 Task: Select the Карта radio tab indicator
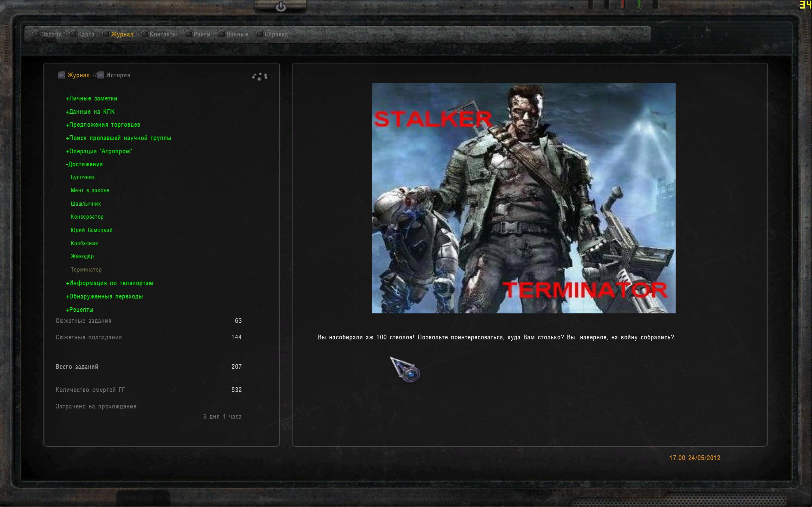73,34
